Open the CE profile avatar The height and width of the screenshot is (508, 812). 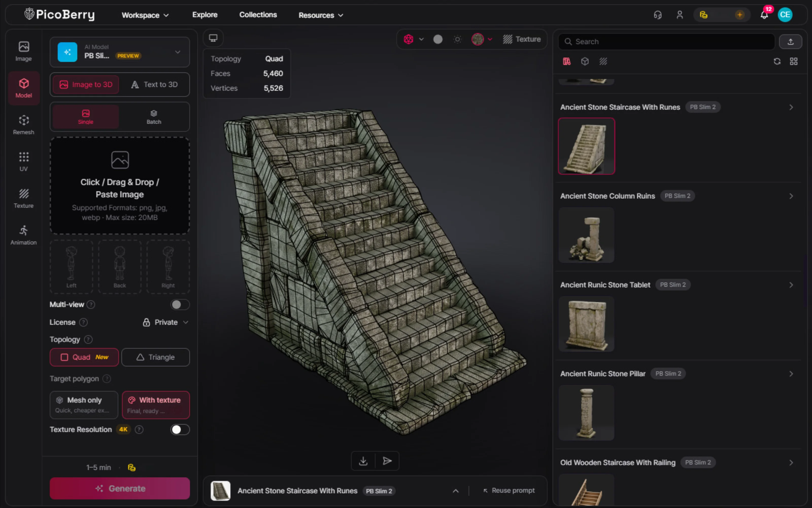(x=785, y=15)
